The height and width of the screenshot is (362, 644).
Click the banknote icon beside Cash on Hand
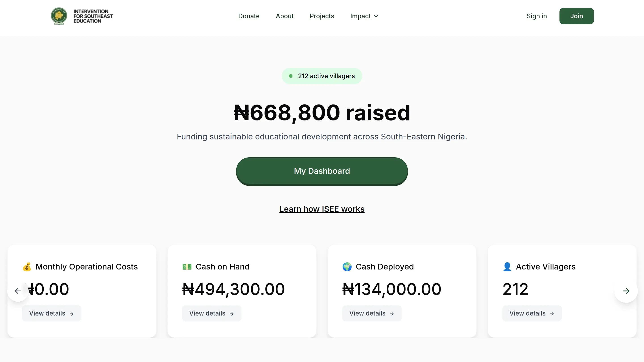[187, 267]
